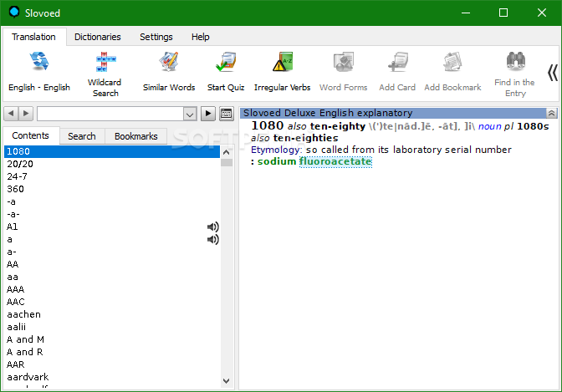The width and height of the screenshot is (562, 392).
Task: Click the Add Bookmark icon
Action: 452,62
